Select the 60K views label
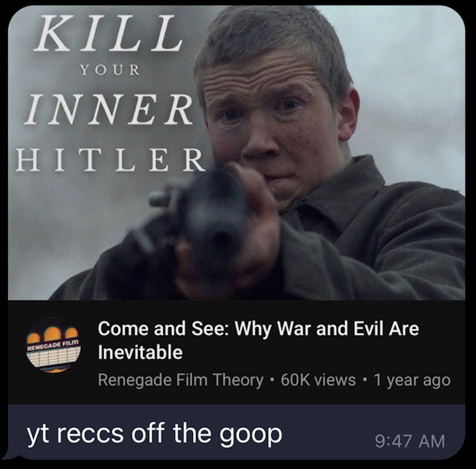This screenshot has width=476, height=469. tap(318, 380)
